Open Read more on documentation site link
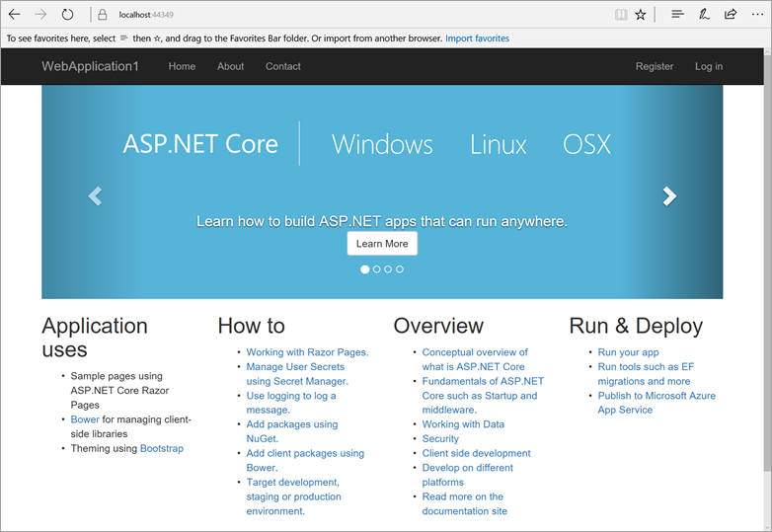Screen dimensions: 772x532 [464, 504]
